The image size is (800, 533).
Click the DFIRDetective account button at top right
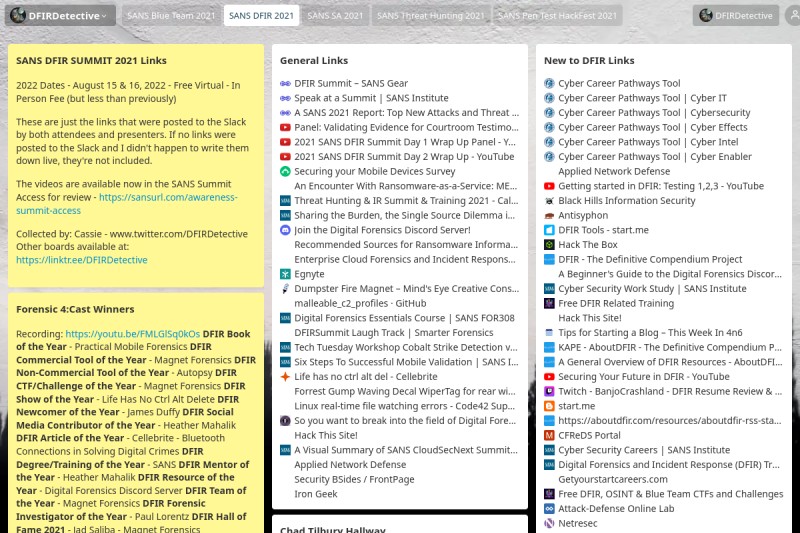(x=736, y=16)
